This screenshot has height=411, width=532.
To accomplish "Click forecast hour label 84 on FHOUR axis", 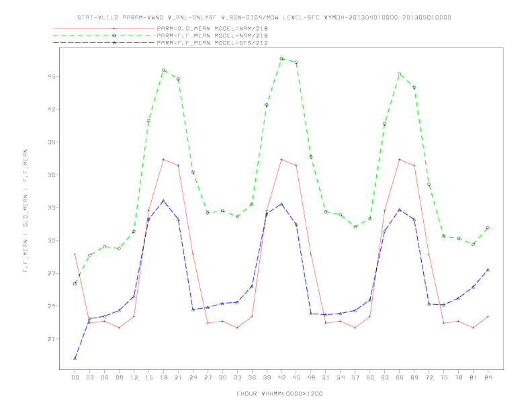I will coord(488,377).
